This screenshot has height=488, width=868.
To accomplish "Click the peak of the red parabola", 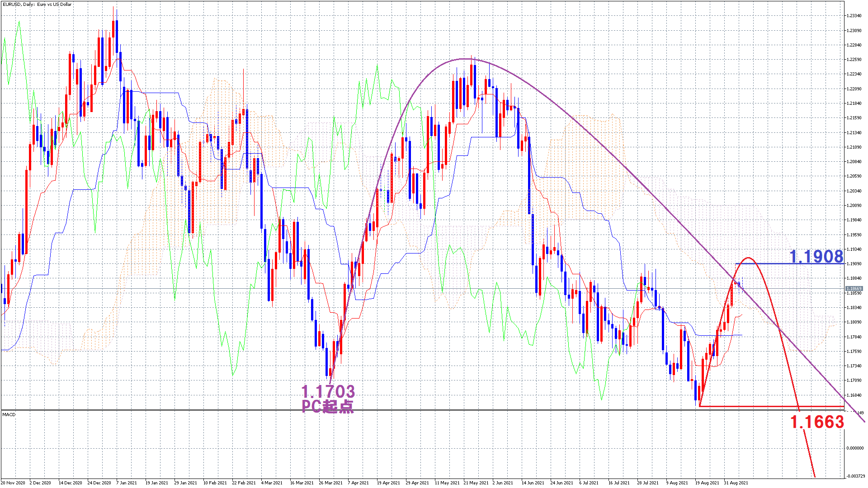I will [x=748, y=258].
